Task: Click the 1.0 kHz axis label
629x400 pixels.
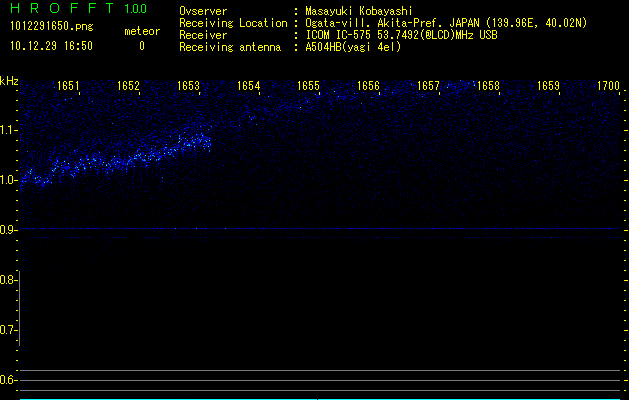Action: tap(8, 180)
